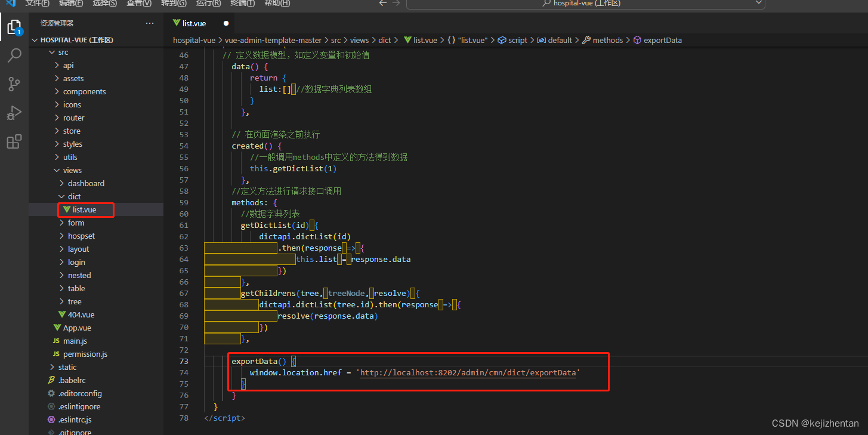This screenshot has width=868, height=435.
Task: Click the navigate forward arrow
Action: pos(397,3)
